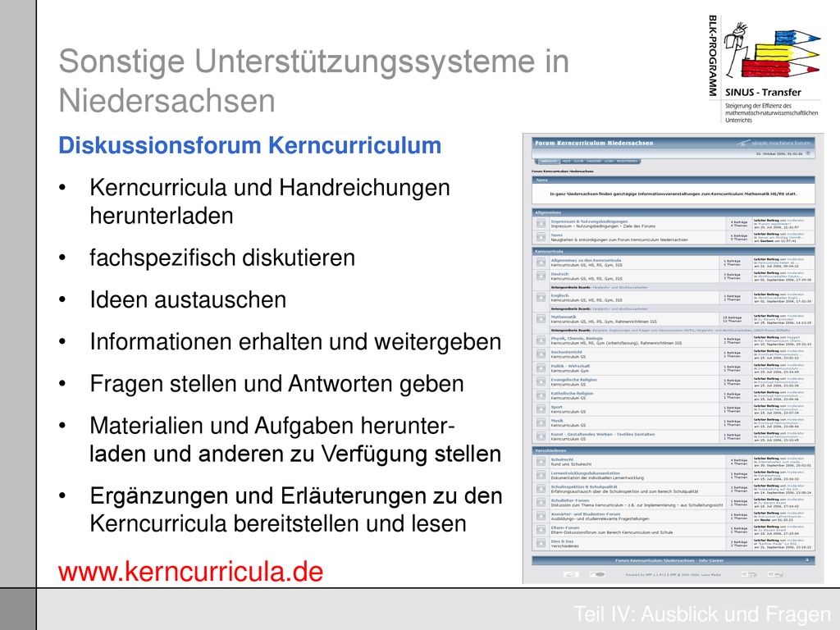840x630 pixels.
Task: Click bullet Informationen erhalten und weitergeben
Action: (x=295, y=342)
